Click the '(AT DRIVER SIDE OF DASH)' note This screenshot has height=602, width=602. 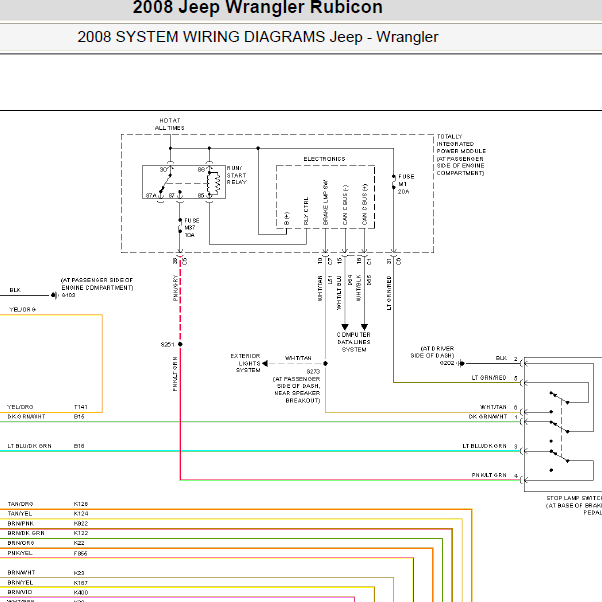(x=433, y=352)
